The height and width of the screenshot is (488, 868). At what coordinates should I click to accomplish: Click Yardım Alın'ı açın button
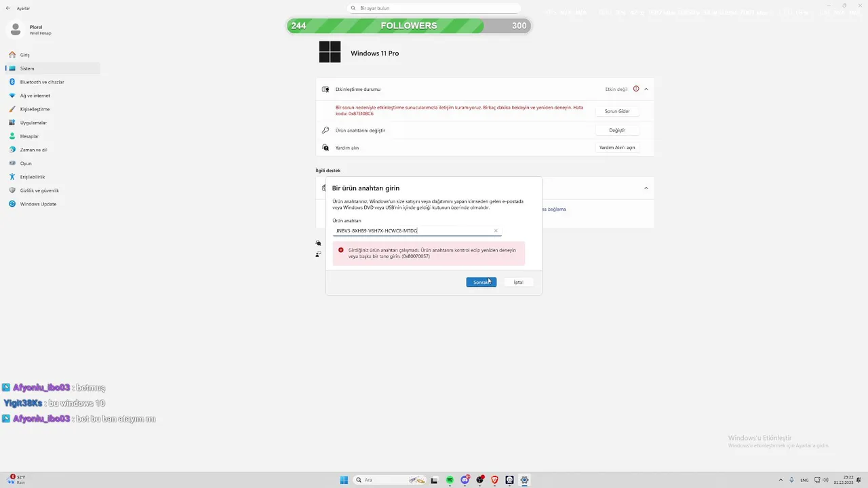[617, 148]
